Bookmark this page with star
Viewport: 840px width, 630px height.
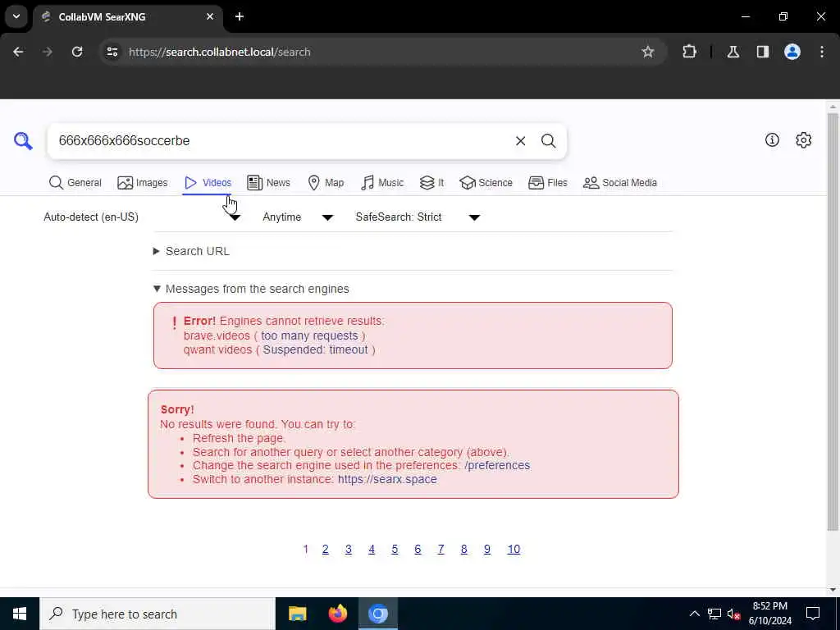(648, 52)
